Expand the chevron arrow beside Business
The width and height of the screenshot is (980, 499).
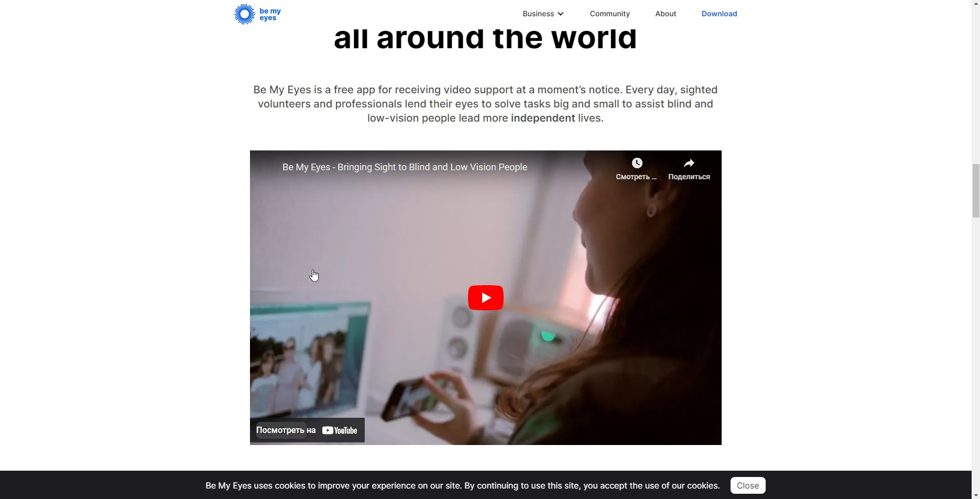tap(561, 14)
